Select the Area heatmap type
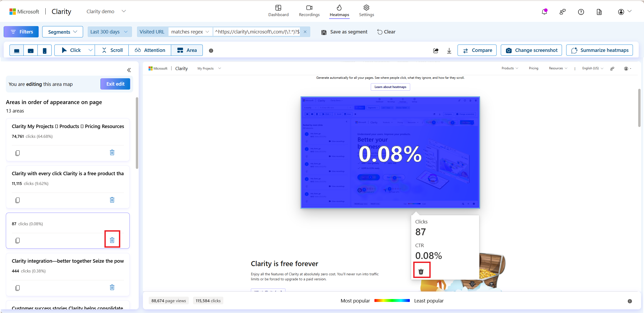 coord(187,50)
